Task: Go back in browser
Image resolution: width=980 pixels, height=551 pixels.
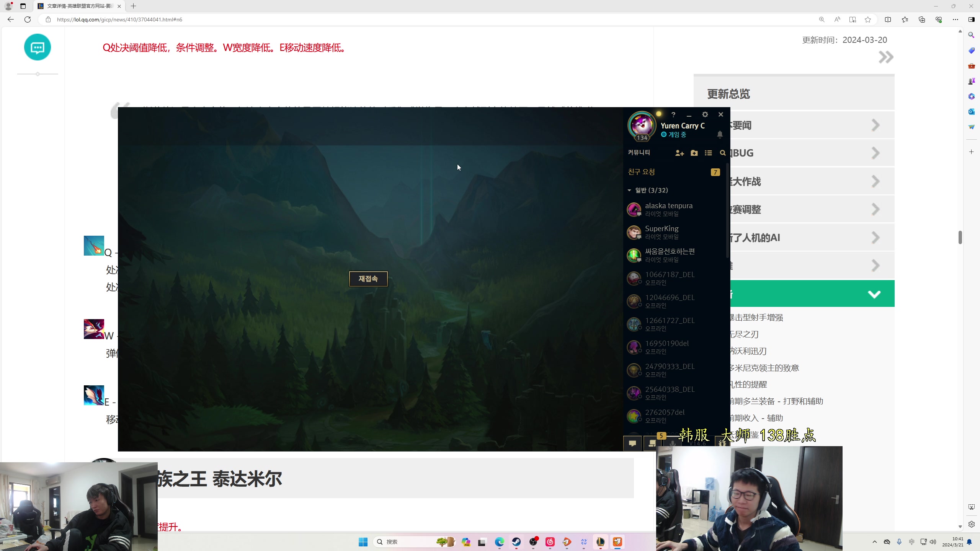Action: coord(11,20)
